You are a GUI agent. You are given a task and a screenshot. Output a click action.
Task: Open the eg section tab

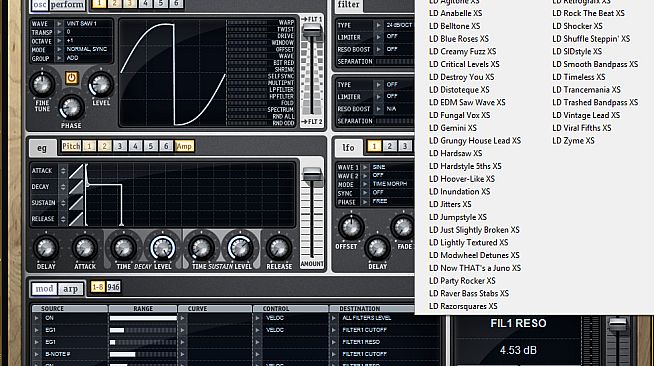pos(42,148)
